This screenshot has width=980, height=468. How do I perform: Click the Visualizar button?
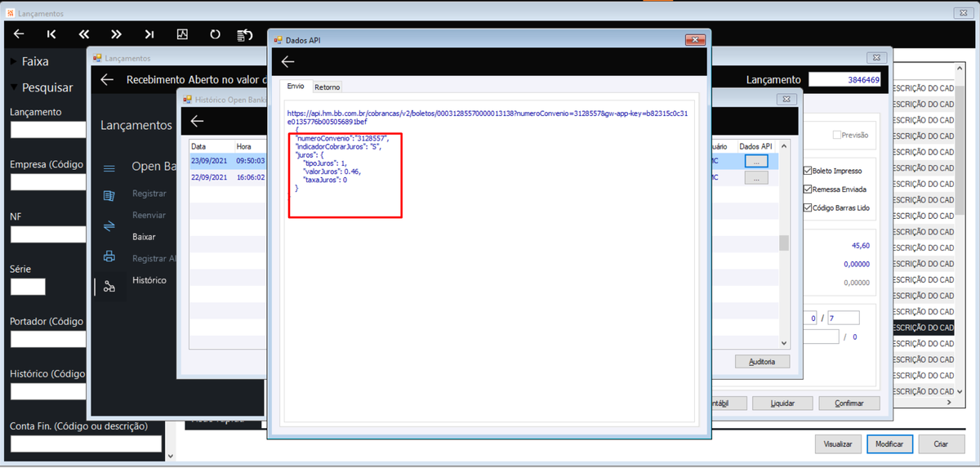[x=838, y=444]
